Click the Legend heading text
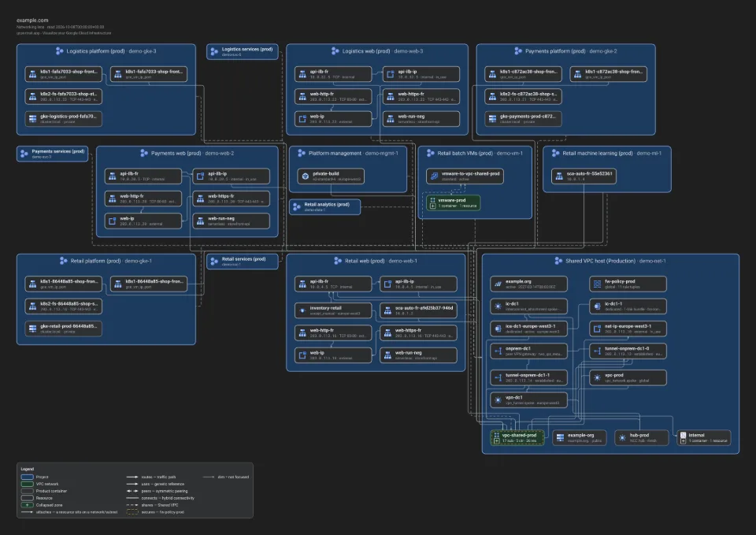The width and height of the screenshot is (756, 535). click(x=28, y=469)
